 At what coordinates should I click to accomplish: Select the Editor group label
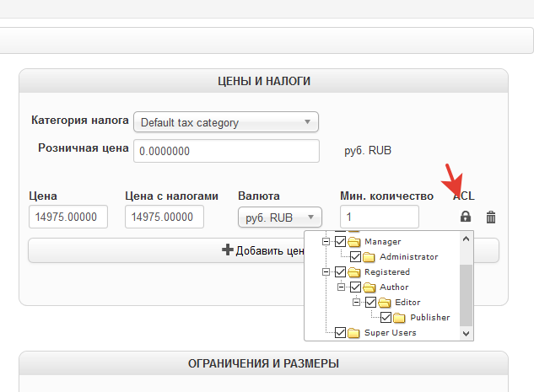(407, 302)
